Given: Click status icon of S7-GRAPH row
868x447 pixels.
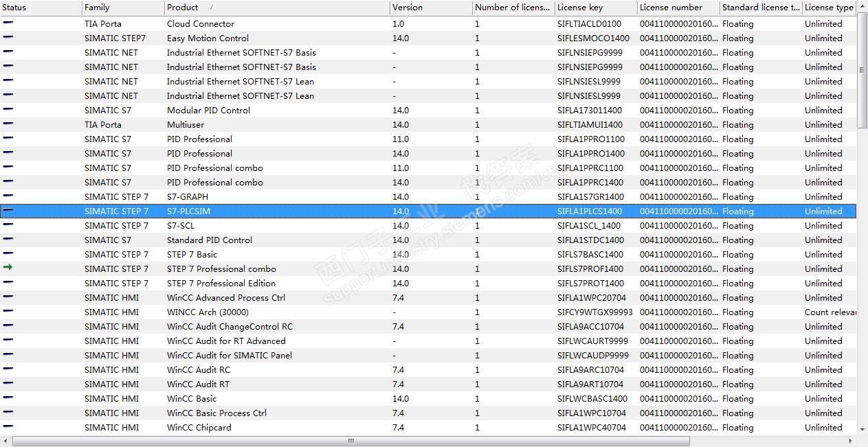Looking at the screenshot, I should [8, 196].
